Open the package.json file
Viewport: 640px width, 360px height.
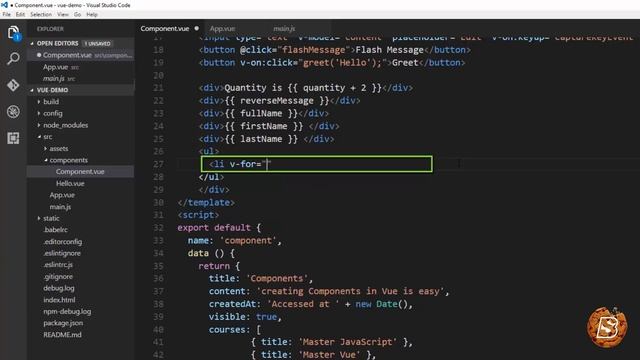(x=63, y=323)
